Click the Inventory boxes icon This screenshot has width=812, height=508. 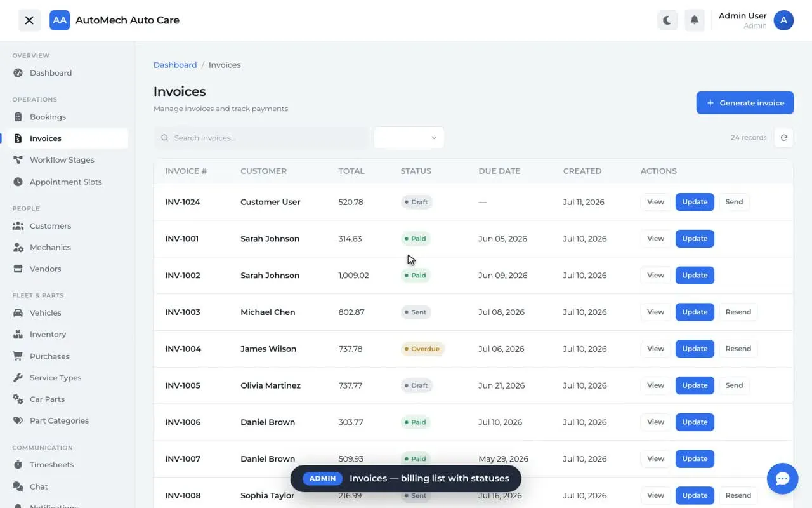18,335
